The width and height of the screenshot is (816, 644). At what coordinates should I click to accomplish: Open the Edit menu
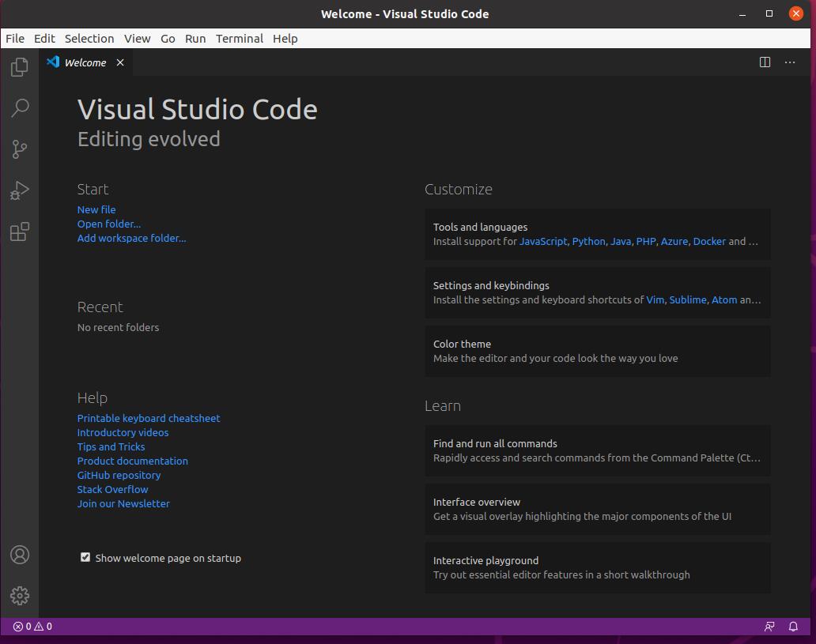point(44,39)
